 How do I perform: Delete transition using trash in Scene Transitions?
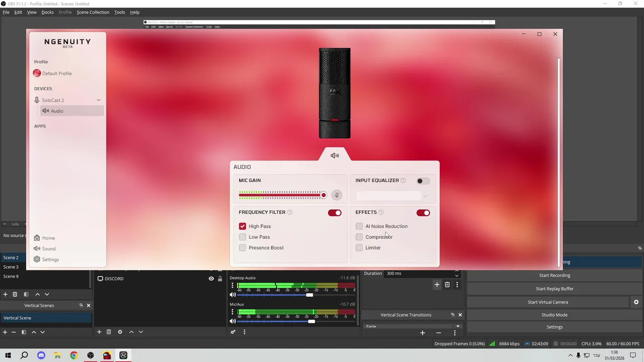pyautogui.click(x=447, y=285)
